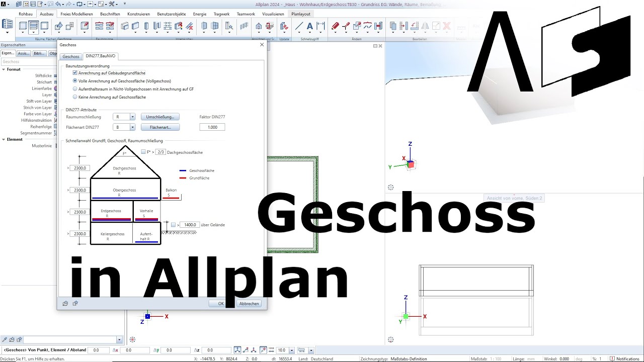Open dropdown under the Geschoss ribbon tool

click(34, 33)
